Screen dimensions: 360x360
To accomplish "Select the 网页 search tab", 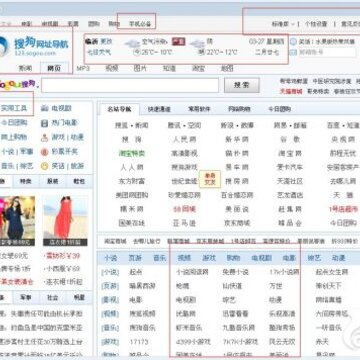I will (54, 68).
